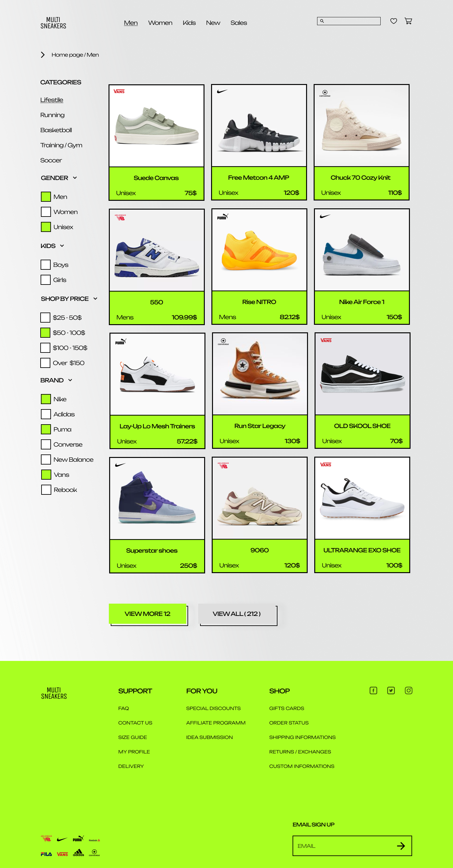Check the Women gender checkbox

46,212
